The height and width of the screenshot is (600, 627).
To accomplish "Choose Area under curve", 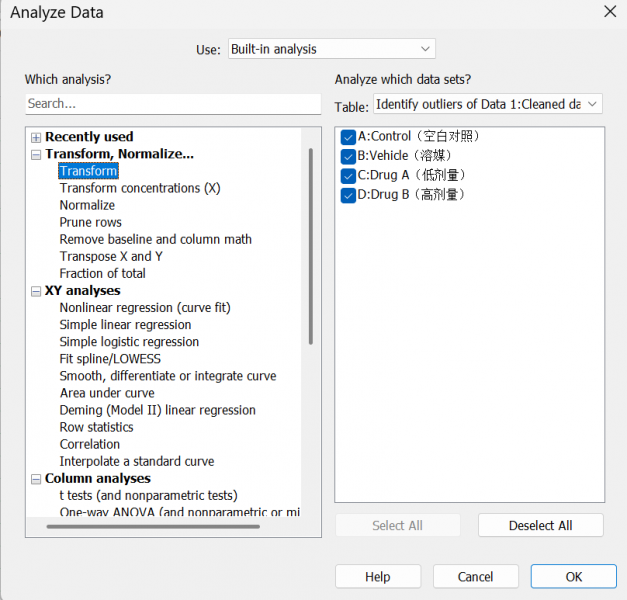I will 107,393.
